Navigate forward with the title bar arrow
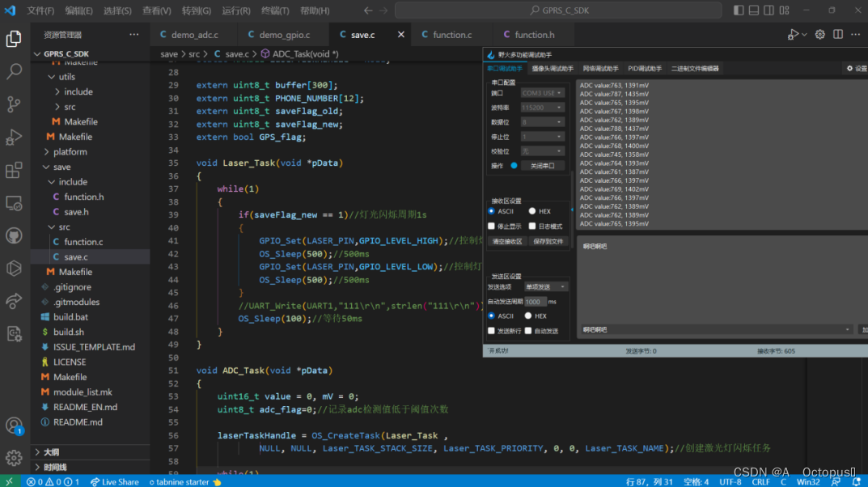The width and height of the screenshot is (868, 487). click(x=383, y=11)
